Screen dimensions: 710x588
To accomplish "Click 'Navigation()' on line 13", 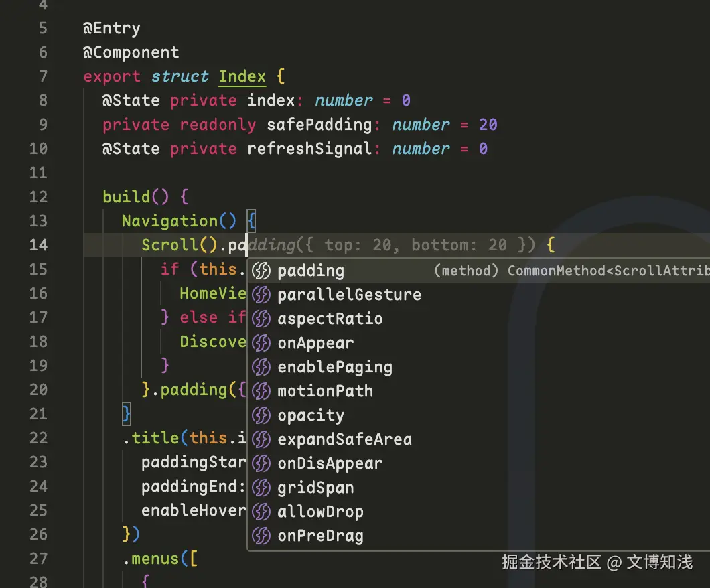I will 179,221.
